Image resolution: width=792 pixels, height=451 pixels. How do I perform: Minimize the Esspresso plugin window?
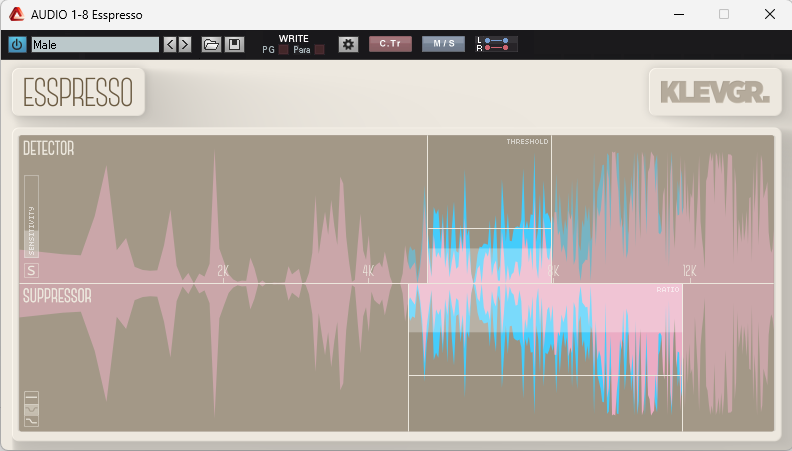pyautogui.click(x=679, y=14)
